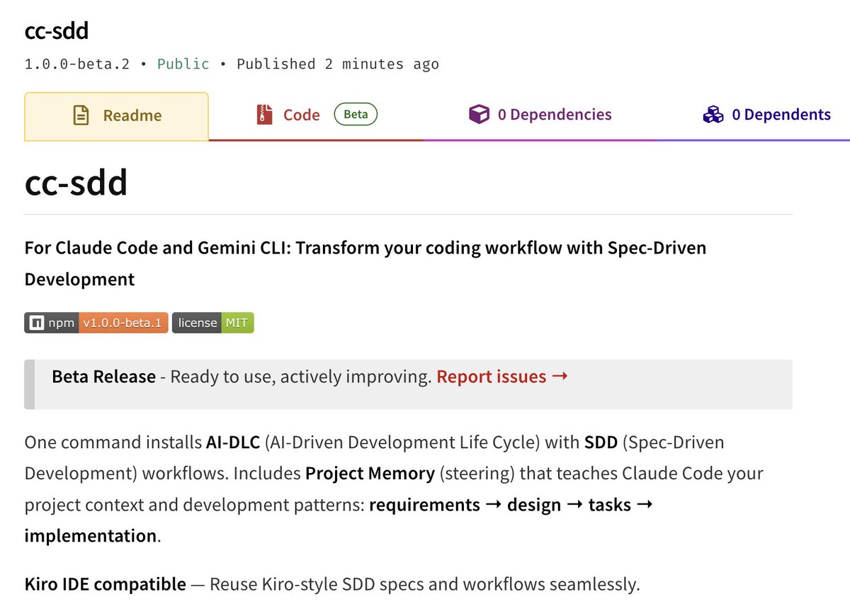Click the green Public label
This screenshot has width=850, height=616.
(x=183, y=64)
